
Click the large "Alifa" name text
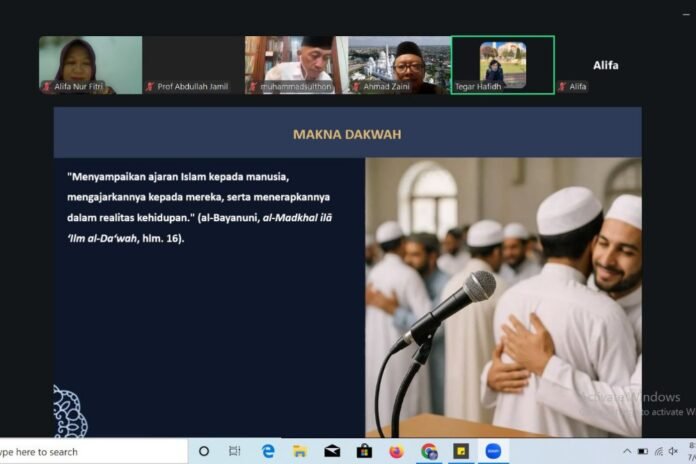(606, 66)
